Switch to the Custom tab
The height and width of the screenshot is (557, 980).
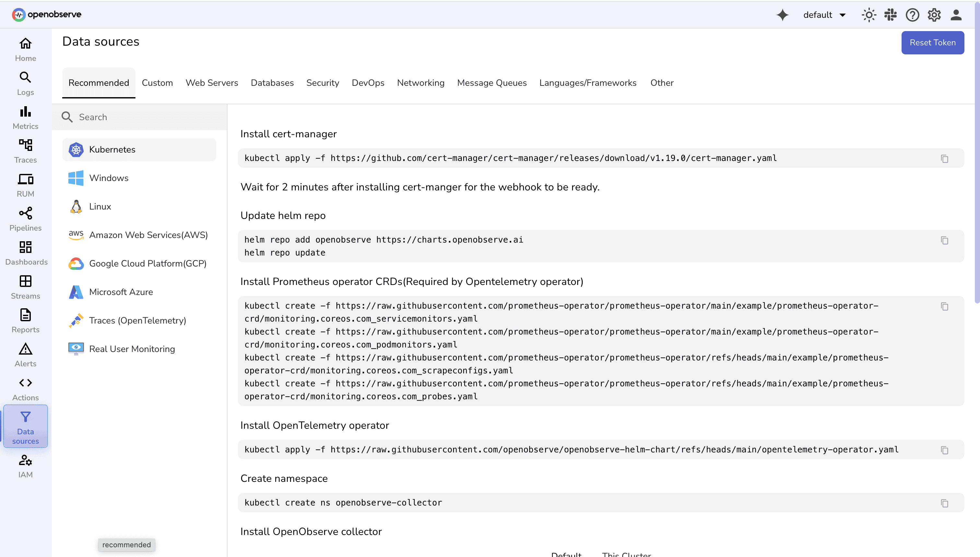click(x=157, y=83)
